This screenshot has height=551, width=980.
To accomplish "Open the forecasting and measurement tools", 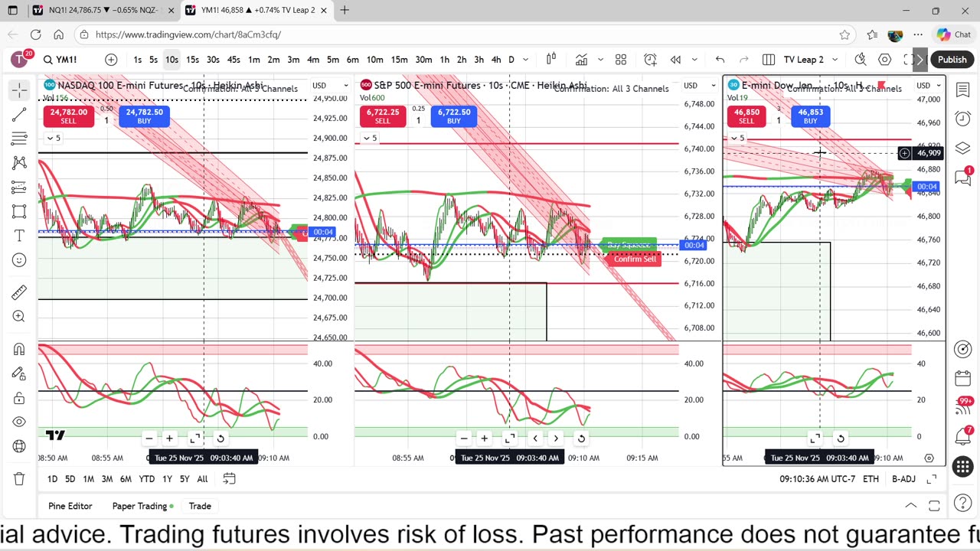I will [19, 187].
